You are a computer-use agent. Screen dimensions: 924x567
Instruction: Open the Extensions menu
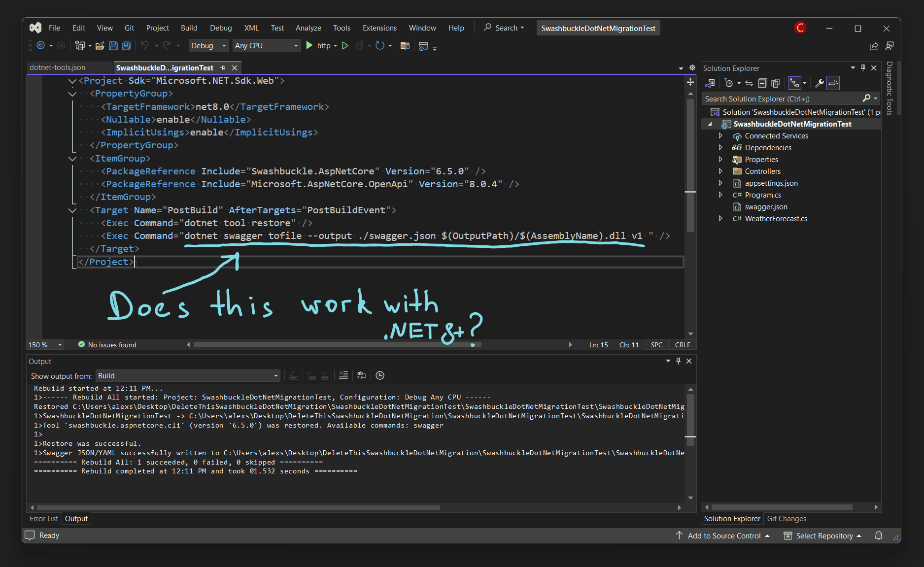[379, 28]
